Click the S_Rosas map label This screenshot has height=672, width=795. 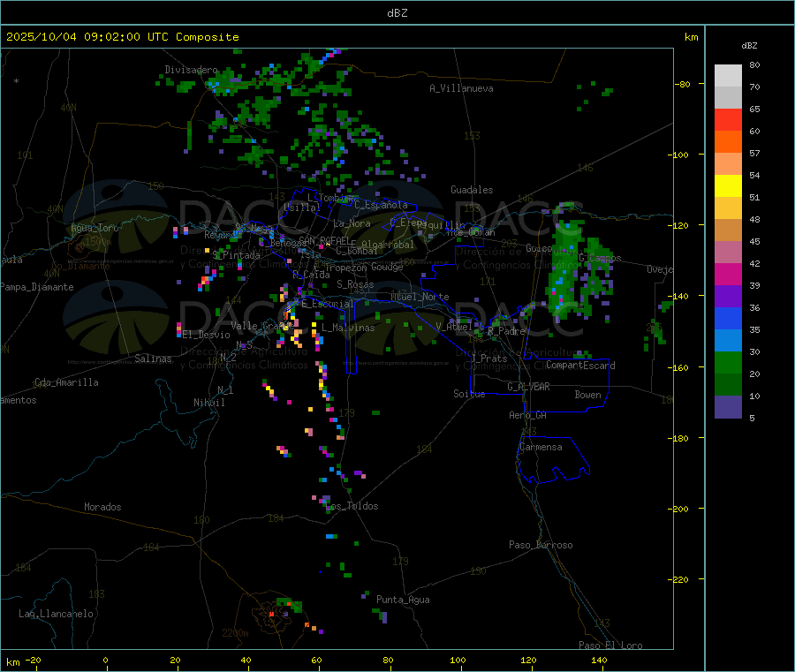pos(355,284)
